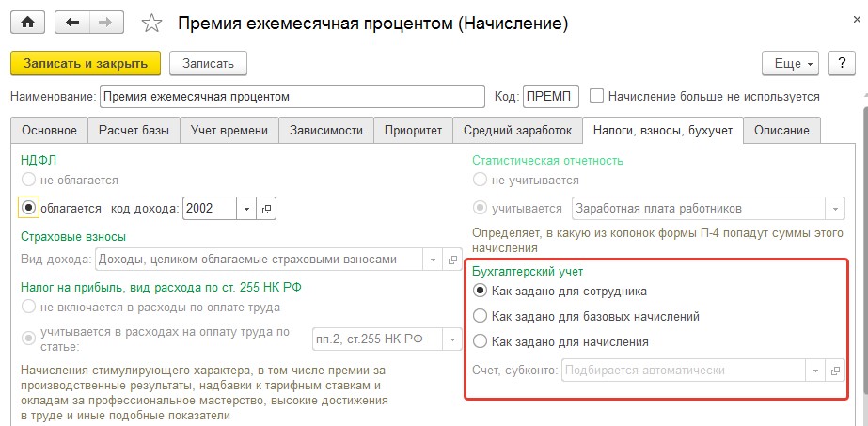Open the Зависимости tab
868x426 pixels.
tap(326, 131)
